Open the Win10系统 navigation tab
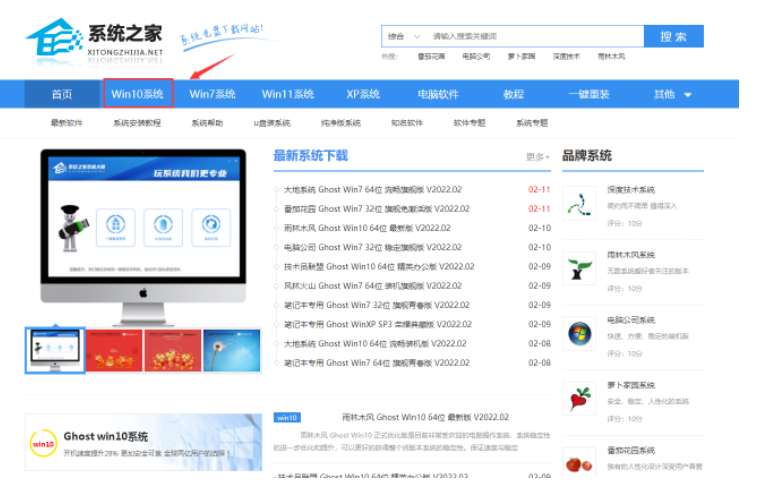This screenshot has width=759, height=487. click(138, 94)
